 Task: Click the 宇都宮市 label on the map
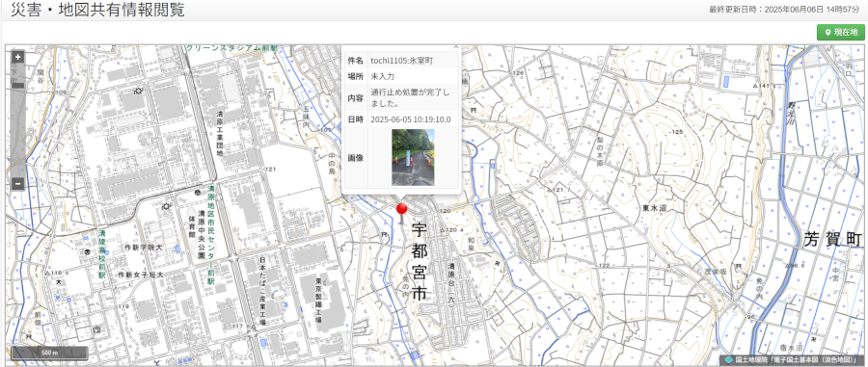(420, 260)
